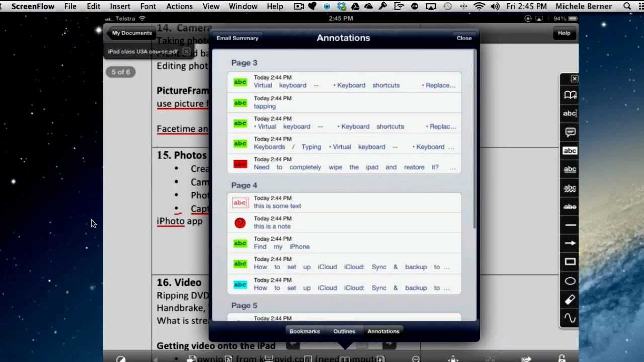This screenshot has height=362, width=644.
Task: Tap the share arrow in bottom toolbar
Action: [526, 359]
